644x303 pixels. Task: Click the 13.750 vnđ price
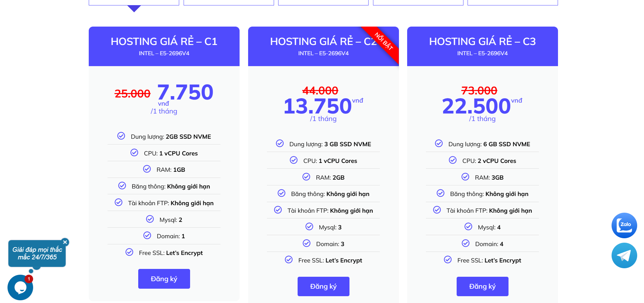[318, 106]
